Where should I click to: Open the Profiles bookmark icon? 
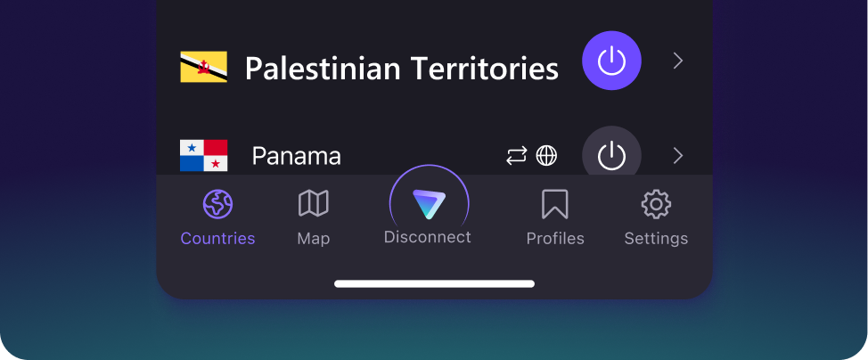(554, 204)
